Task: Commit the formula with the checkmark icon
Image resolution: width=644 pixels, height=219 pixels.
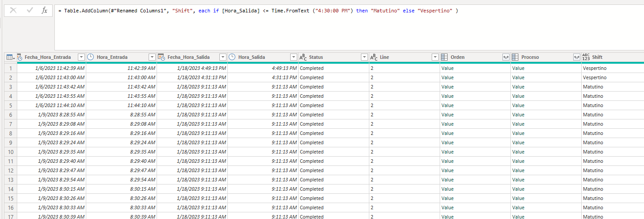Action: click(30, 10)
